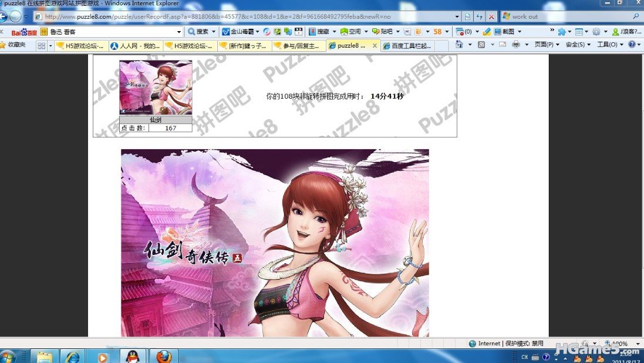Switch to the '百度工具栏起...' tab
The height and width of the screenshot is (363, 644).
pos(407,46)
